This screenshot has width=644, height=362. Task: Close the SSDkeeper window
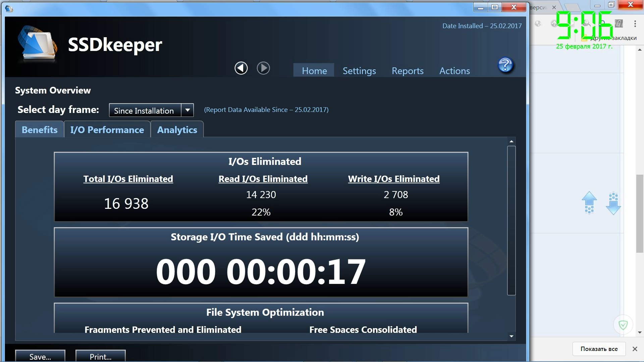pyautogui.click(x=514, y=7)
